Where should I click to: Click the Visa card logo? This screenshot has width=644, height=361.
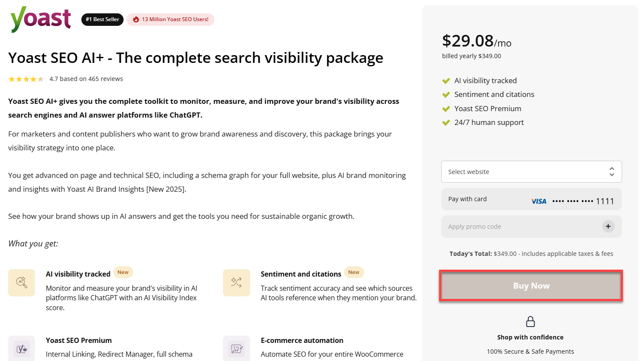click(539, 201)
